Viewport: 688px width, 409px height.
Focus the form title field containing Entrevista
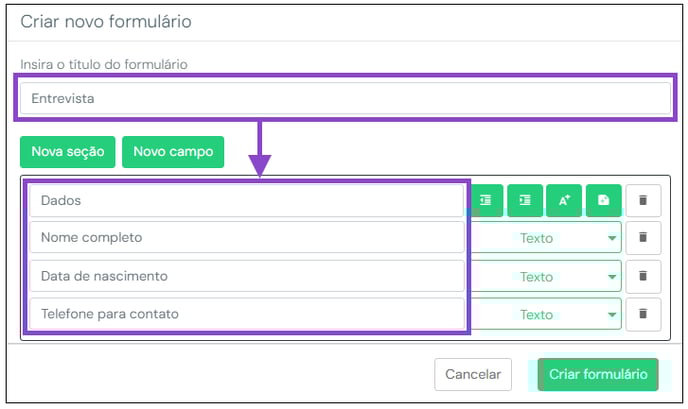[x=345, y=98]
